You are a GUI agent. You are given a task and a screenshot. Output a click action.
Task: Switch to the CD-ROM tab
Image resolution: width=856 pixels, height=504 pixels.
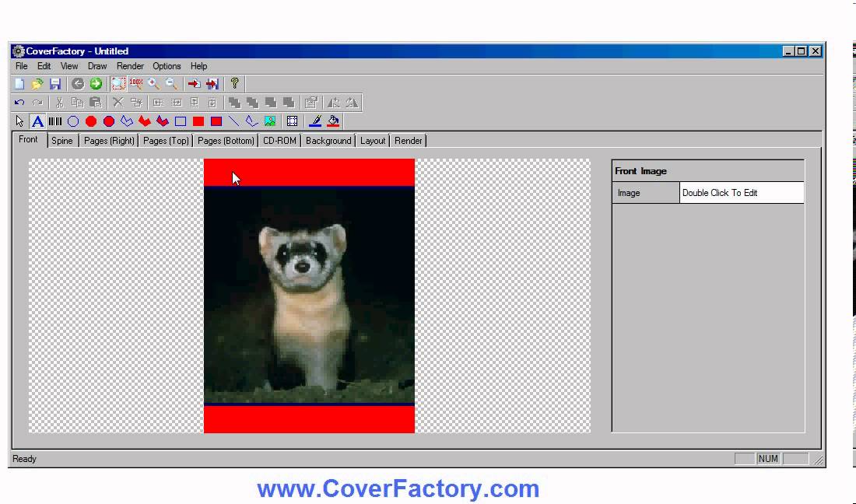pyautogui.click(x=279, y=141)
